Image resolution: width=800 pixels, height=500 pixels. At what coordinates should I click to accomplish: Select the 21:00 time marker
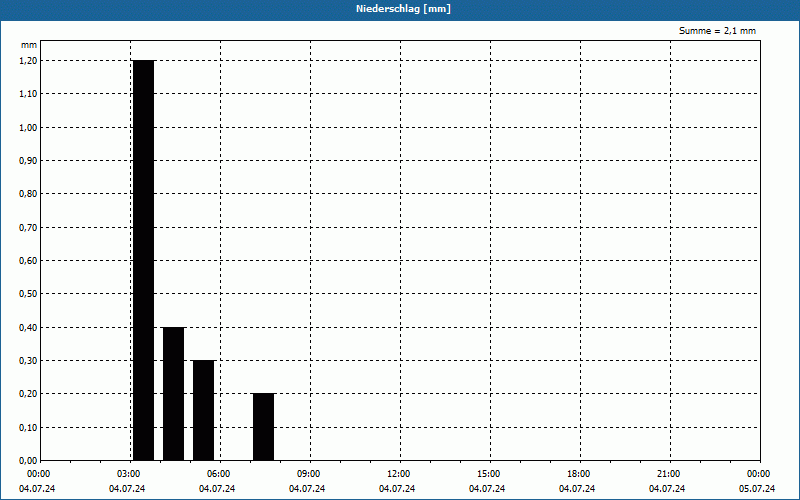[668, 474]
